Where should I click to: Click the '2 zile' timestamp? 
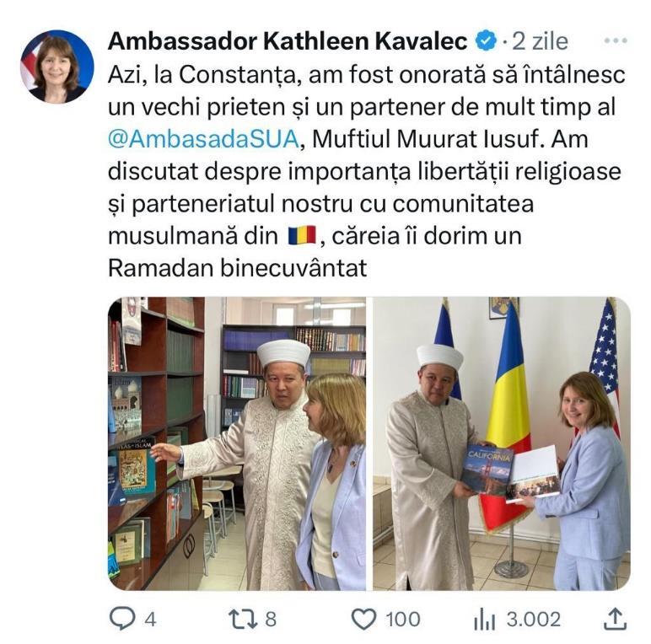click(x=540, y=41)
